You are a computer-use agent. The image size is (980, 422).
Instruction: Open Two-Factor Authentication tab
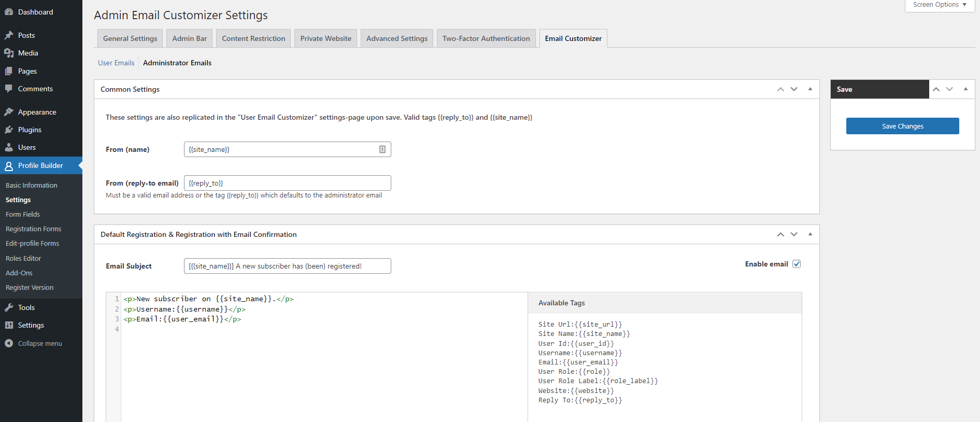pos(486,38)
